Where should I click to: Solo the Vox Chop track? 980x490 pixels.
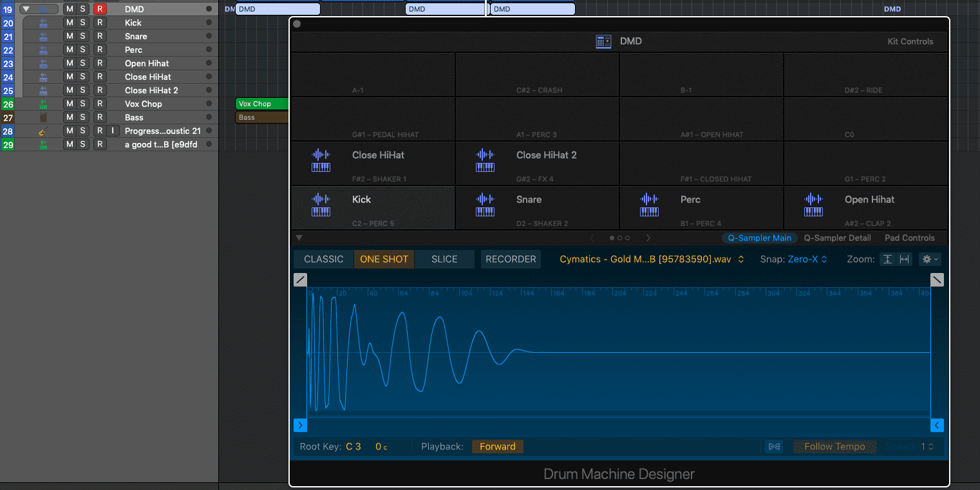tap(82, 104)
